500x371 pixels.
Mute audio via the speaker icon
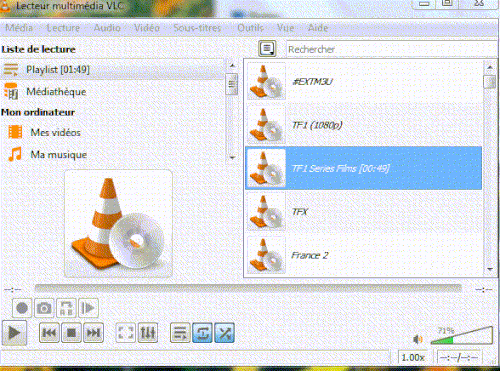click(417, 339)
